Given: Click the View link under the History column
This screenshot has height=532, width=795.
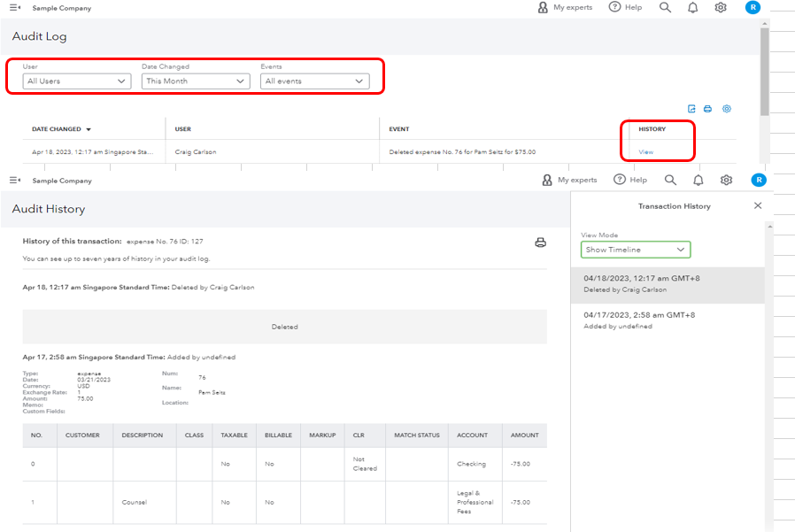Looking at the screenshot, I should click(x=646, y=152).
